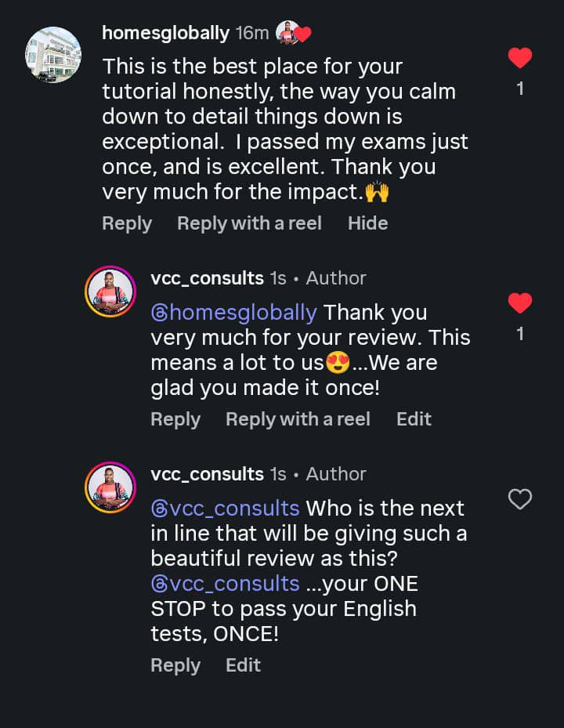
Task: Toggle the heart on the thank-you reply
Action: pyautogui.click(x=520, y=303)
